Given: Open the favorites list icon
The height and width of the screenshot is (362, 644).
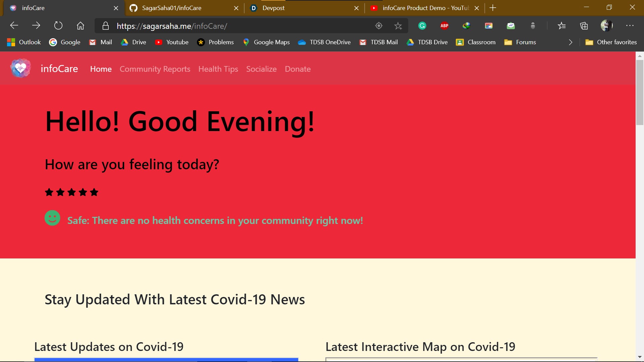Looking at the screenshot, I should [x=562, y=26].
